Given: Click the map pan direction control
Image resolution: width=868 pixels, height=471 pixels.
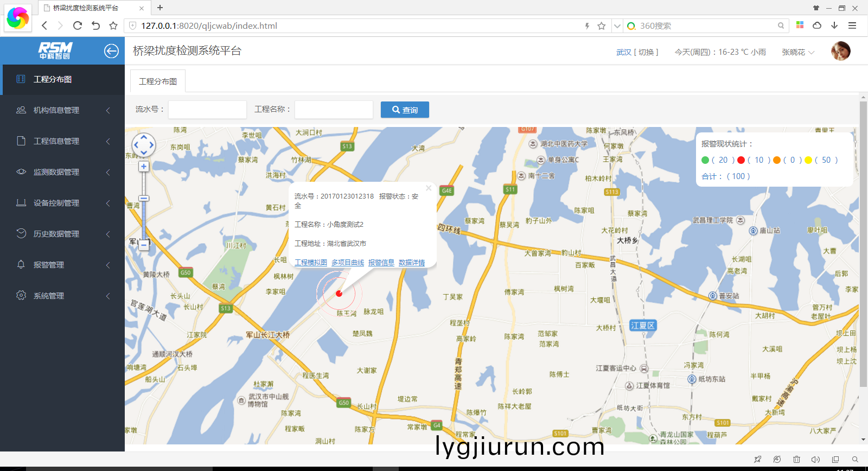Looking at the screenshot, I should [144, 145].
